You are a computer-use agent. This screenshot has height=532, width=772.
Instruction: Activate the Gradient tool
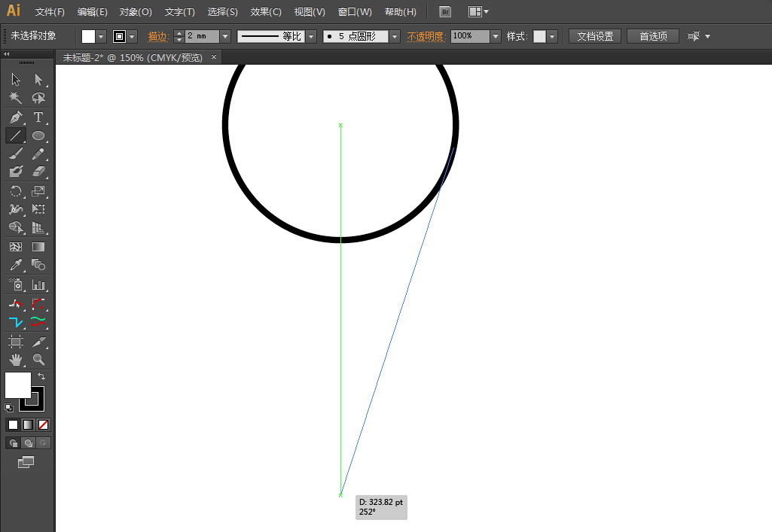point(38,247)
